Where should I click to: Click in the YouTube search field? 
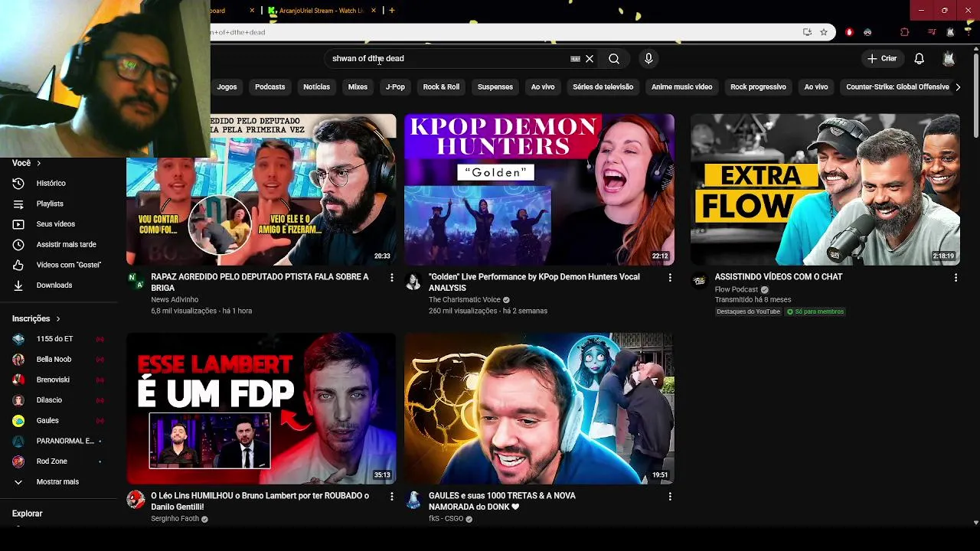point(448,59)
